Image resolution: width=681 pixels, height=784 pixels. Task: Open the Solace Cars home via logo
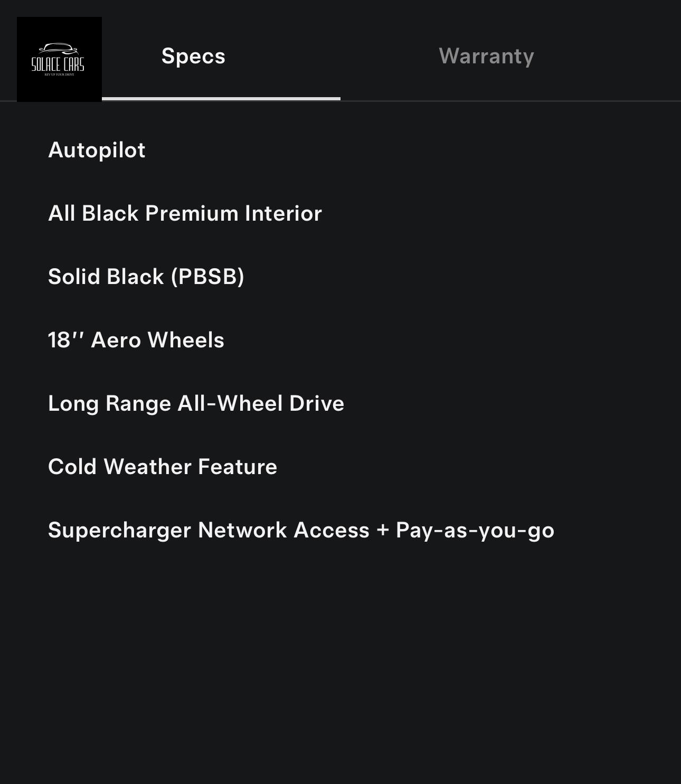pyautogui.click(x=59, y=59)
